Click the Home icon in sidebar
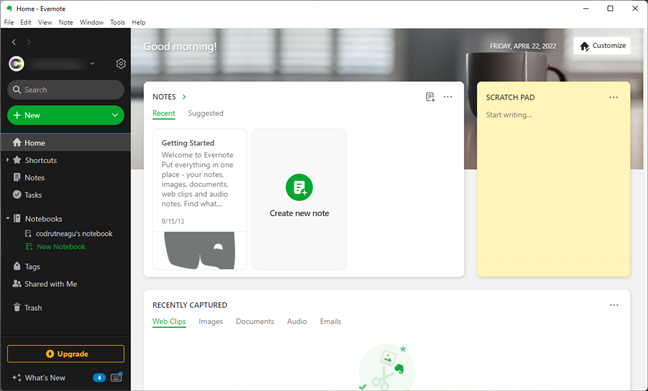648x391 pixels. pos(17,143)
